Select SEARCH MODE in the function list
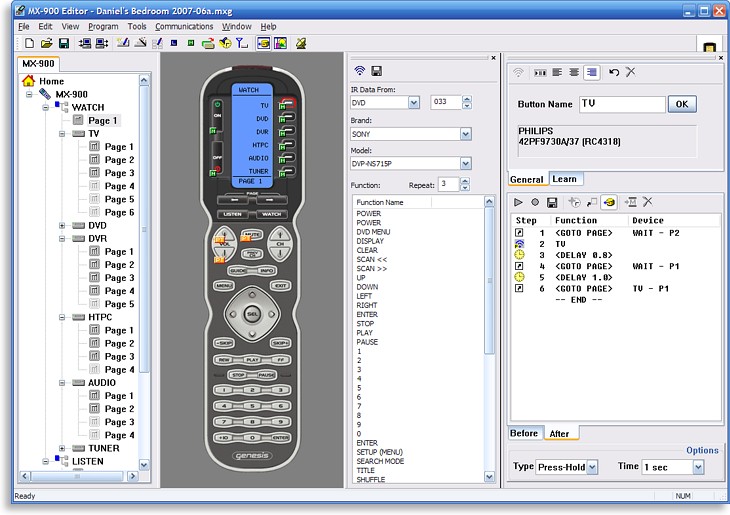730x515 pixels. pos(380,461)
